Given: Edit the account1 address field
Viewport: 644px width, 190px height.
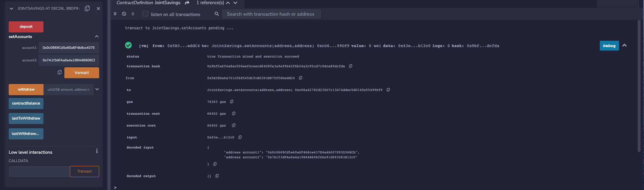Looking at the screenshot, I should click(x=69, y=48).
